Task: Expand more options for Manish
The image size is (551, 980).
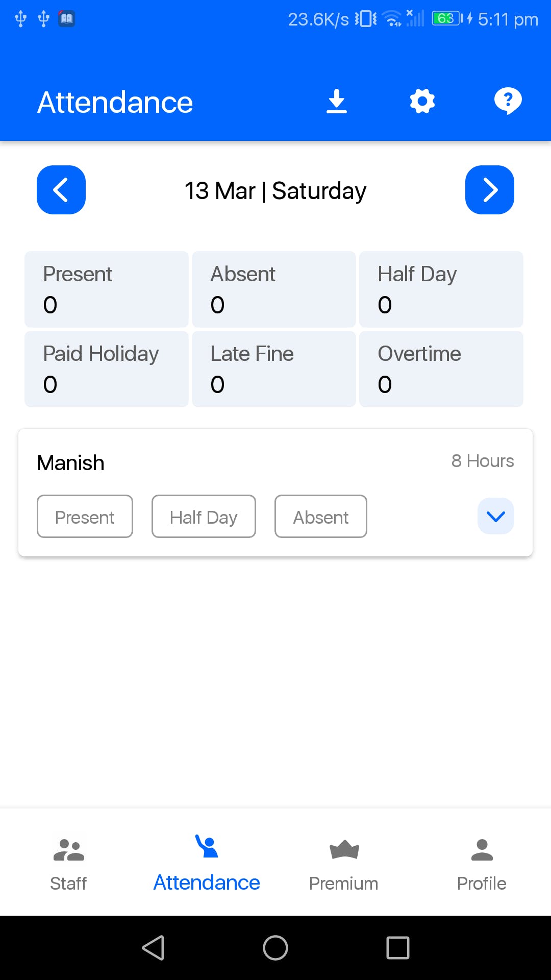Action: pos(496,517)
